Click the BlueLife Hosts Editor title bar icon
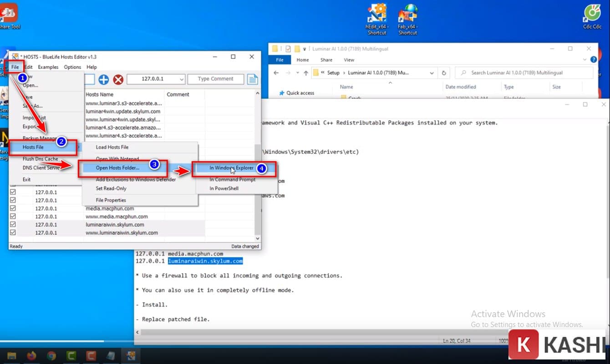The height and width of the screenshot is (364, 610). point(15,57)
